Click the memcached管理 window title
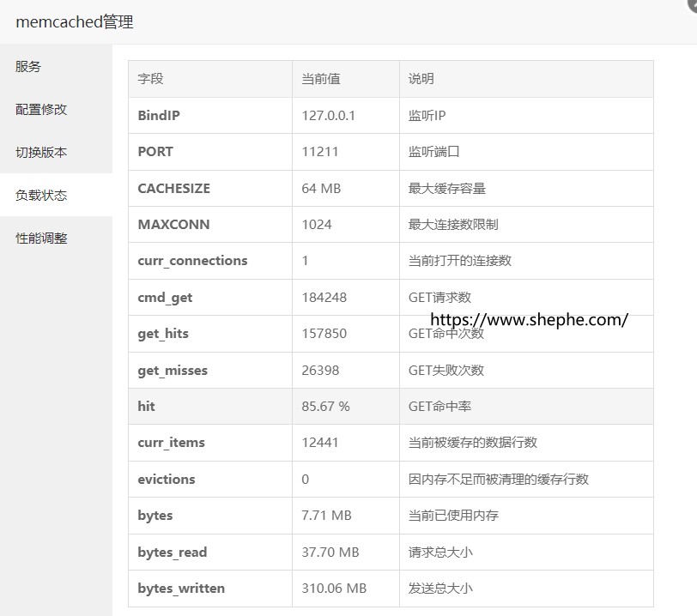Image resolution: width=697 pixels, height=616 pixels. pos(75,22)
